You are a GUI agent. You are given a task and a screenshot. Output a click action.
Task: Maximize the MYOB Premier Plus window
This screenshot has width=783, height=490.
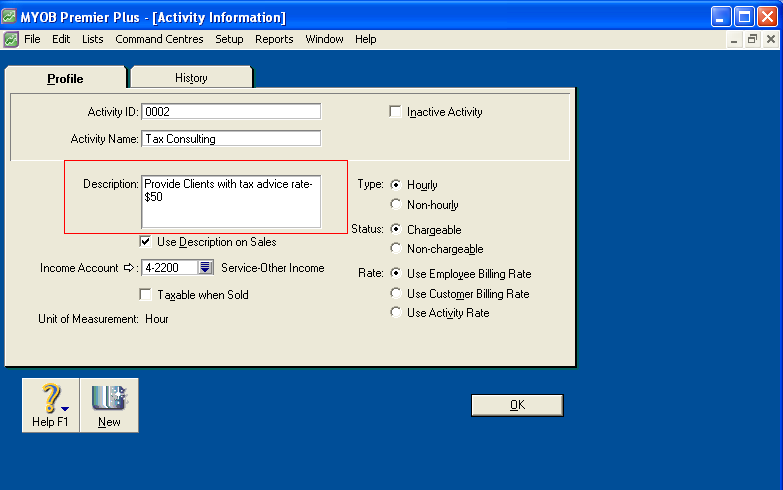[x=744, y=16]
